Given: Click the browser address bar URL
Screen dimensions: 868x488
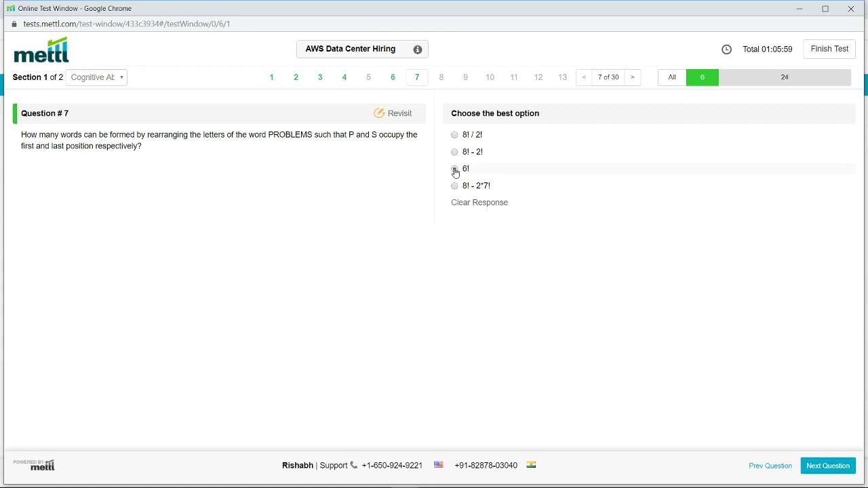Looking at the screenshot, I should click(127, 24).
